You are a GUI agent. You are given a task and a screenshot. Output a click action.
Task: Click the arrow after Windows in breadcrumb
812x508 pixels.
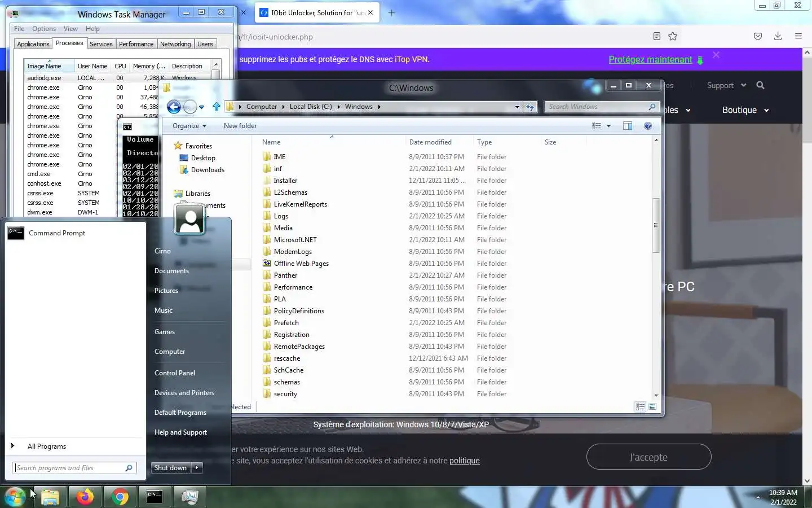coord(379,107)
